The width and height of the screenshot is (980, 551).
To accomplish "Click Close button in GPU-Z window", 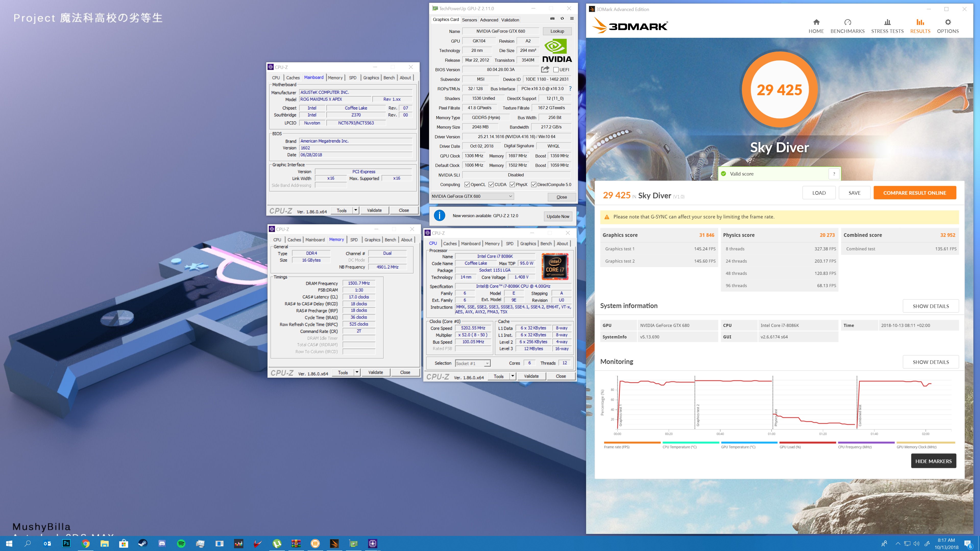I will tap(562, 197).
